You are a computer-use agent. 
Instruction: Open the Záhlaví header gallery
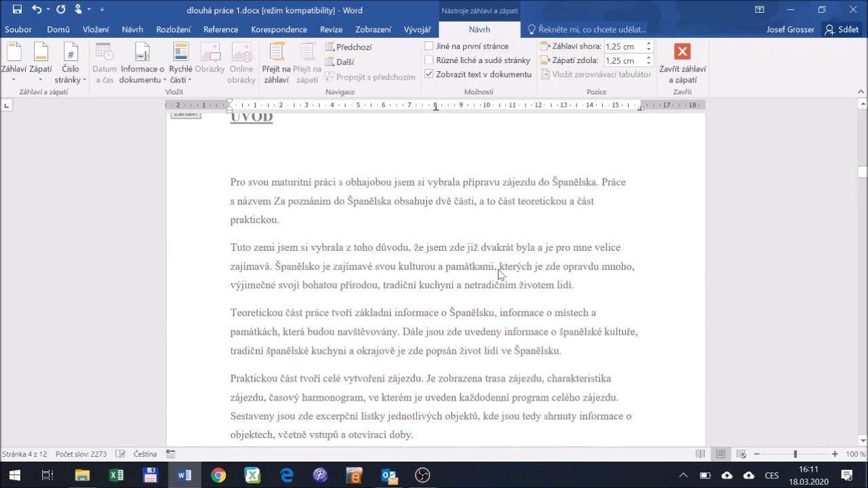coord(14,63)
